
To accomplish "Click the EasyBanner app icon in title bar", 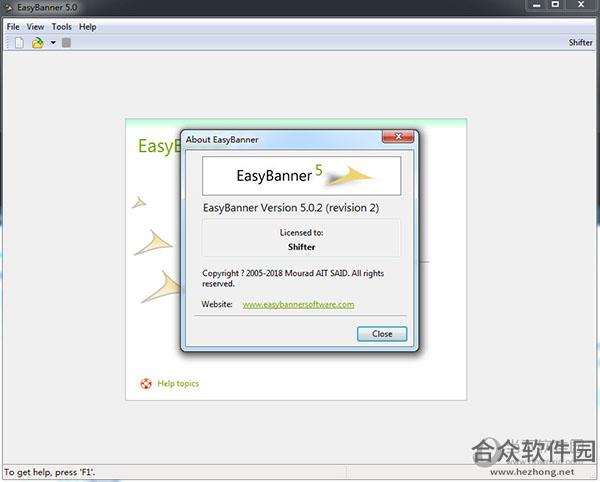I will click(x=8, y=7).
